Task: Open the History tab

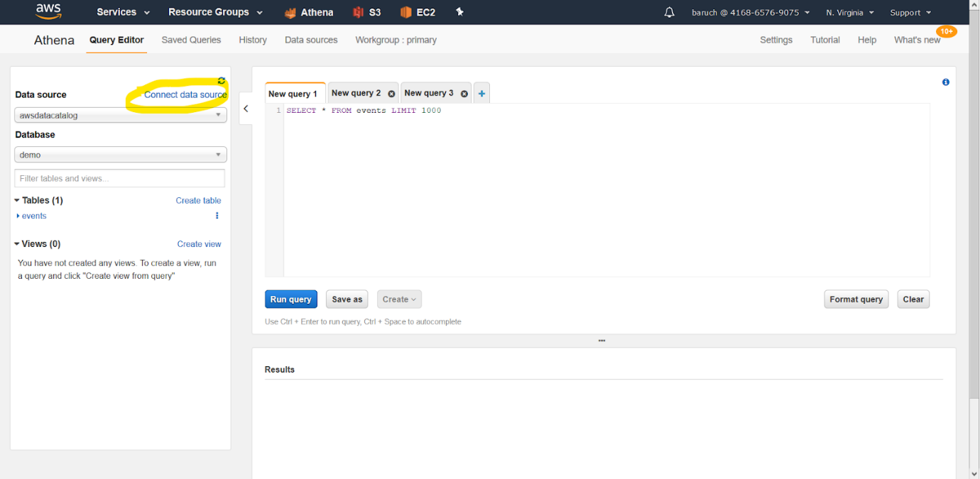Action: [253, 40]
